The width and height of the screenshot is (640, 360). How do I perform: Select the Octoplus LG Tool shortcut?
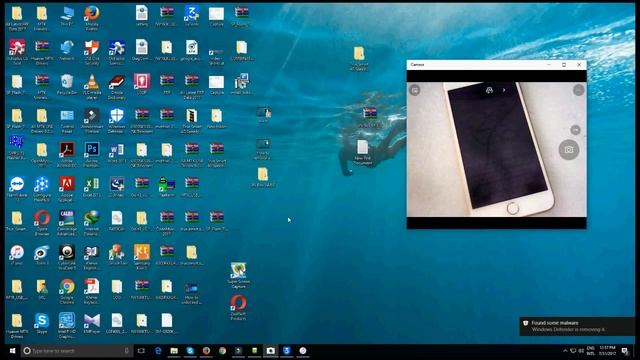tap(17, 52)
